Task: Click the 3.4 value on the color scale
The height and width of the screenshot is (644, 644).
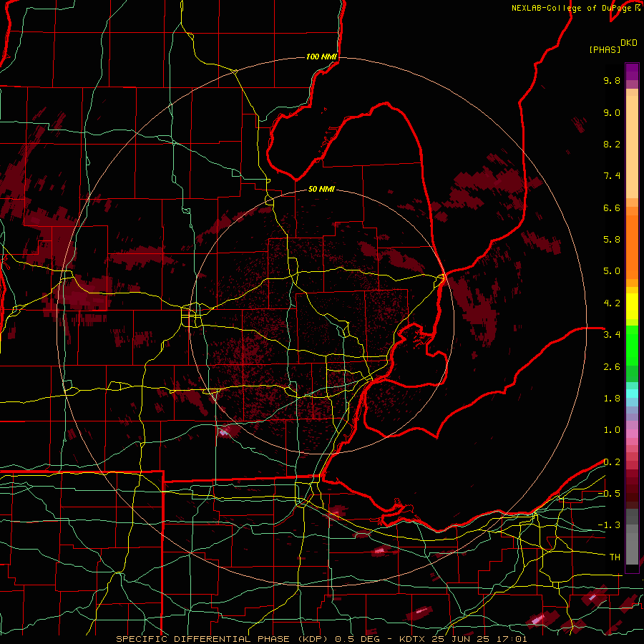Action: click(x=612, y=335)
